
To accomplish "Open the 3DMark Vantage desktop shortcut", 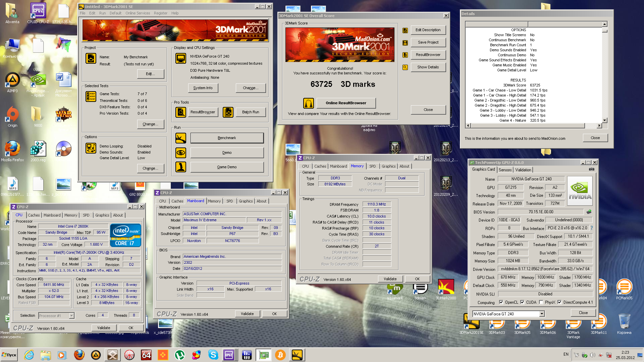I will (x=573, y=326).
